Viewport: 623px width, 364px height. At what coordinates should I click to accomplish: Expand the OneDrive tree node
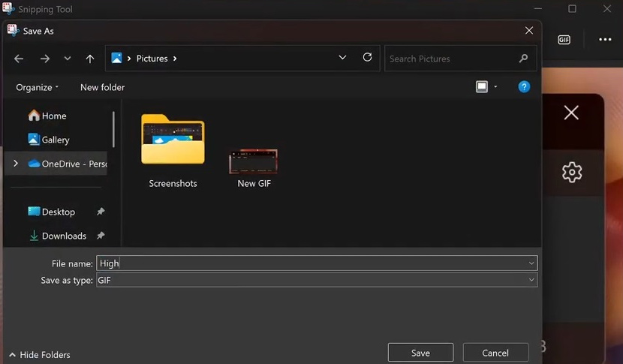coord(16,164)
